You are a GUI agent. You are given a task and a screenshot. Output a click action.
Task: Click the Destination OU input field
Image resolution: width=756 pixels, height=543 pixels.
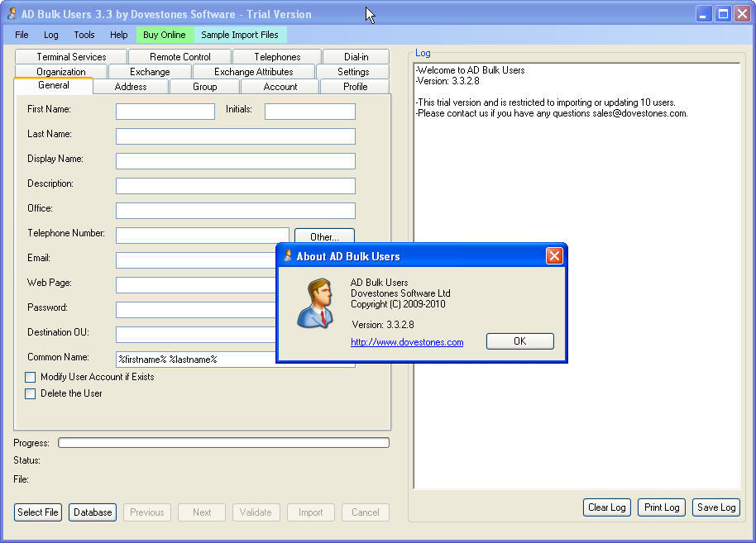pos(196,335)
